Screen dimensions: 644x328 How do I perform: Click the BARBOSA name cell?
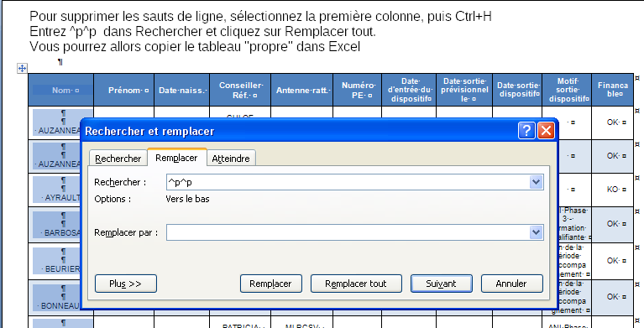click(x=55, y=224)
